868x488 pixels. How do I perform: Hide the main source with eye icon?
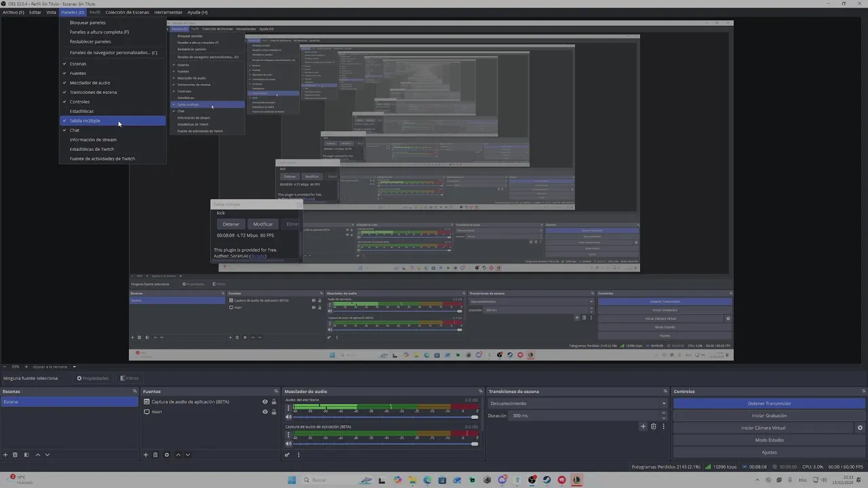point(265,412)
